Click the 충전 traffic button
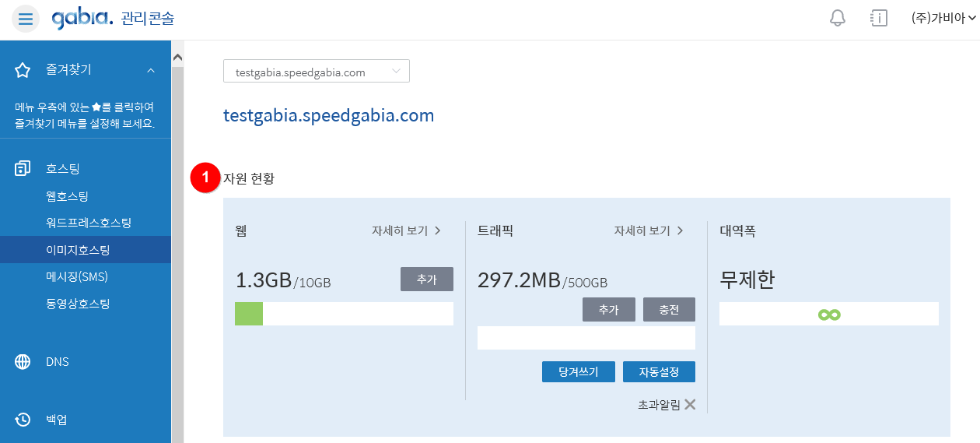The height and width of the screenshot is (443, 980). [669, 310]
